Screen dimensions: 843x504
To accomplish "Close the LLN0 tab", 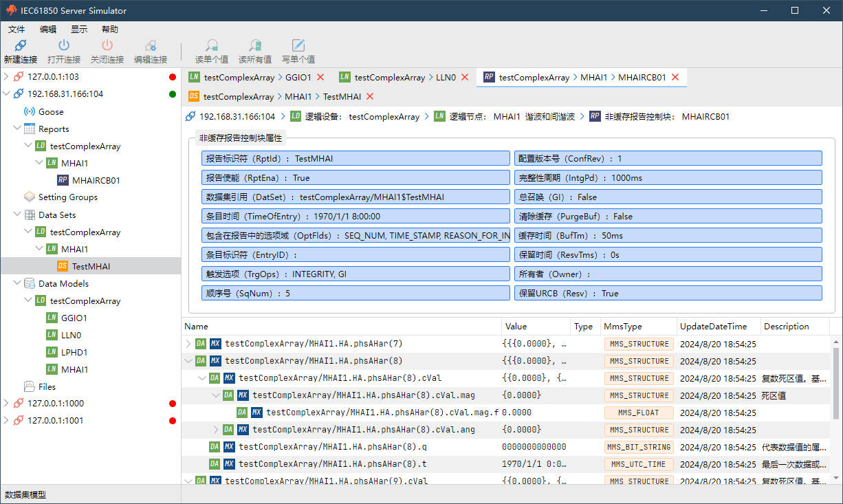I will [465, 78].
